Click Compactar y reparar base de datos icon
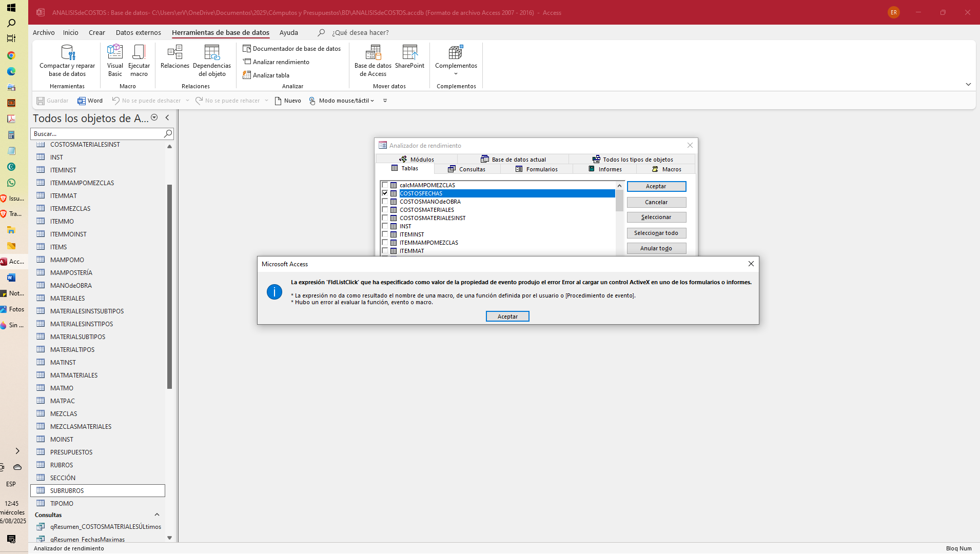This screenshot has width=980, height=554. (x=67, y=61)
